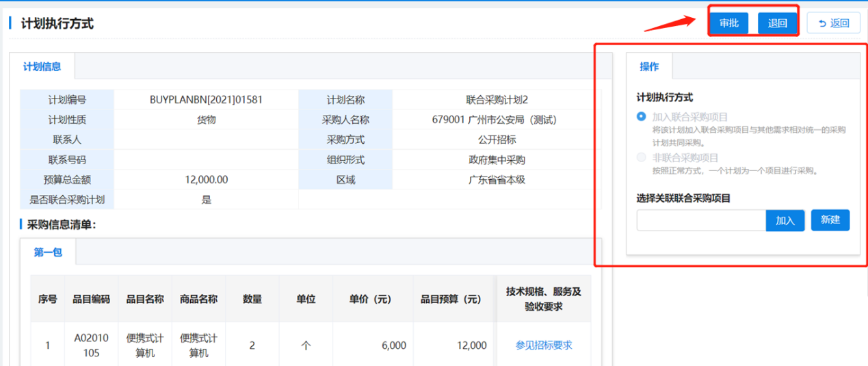Open the 参见招标要求 link
Viewport: 868px width, 366px height.
(x=543, y=345)
